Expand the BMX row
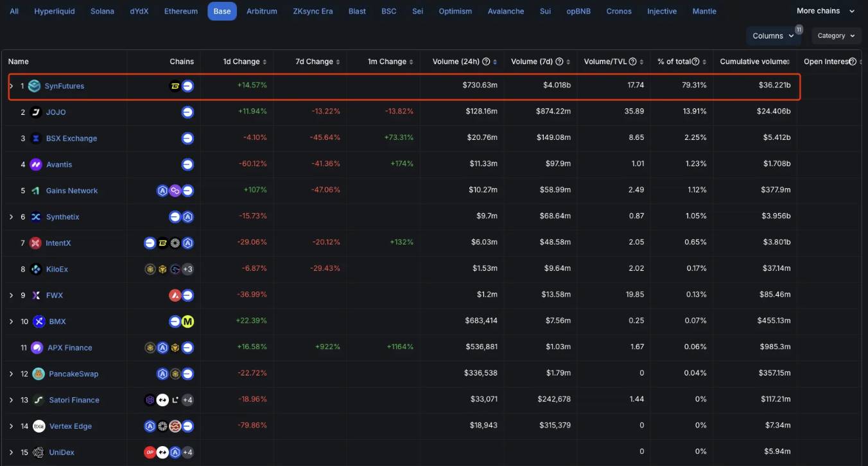The width and height of the screenshot is (868, 466). click(x=11, y=322)
